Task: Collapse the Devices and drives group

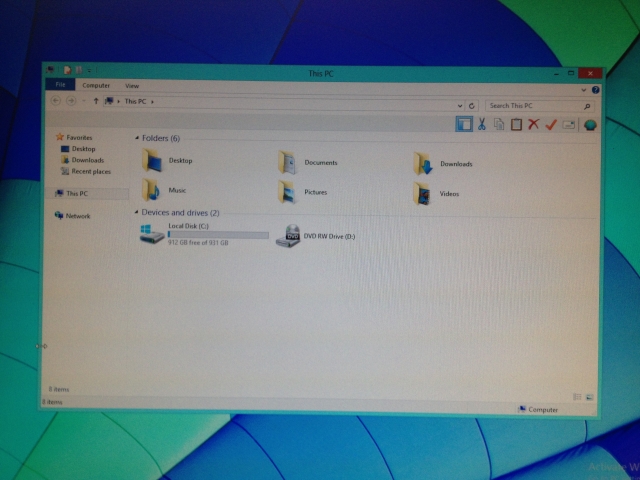Action: (x=137, y=213)
